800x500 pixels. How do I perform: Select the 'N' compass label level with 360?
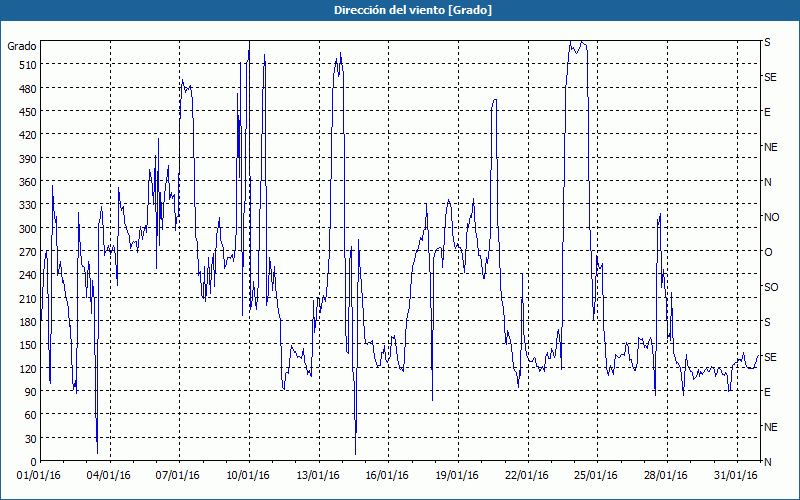point(767,182)
